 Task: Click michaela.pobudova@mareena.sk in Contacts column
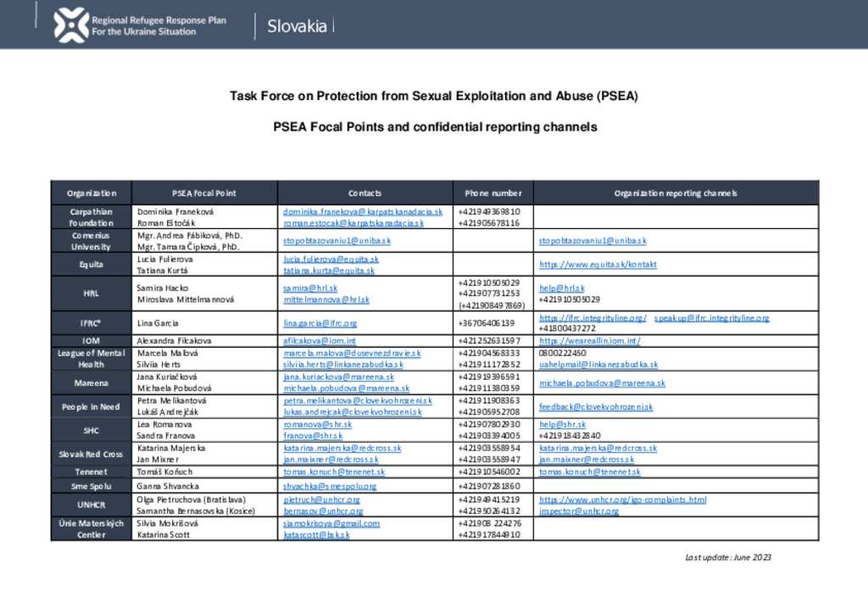coord(346,388)
